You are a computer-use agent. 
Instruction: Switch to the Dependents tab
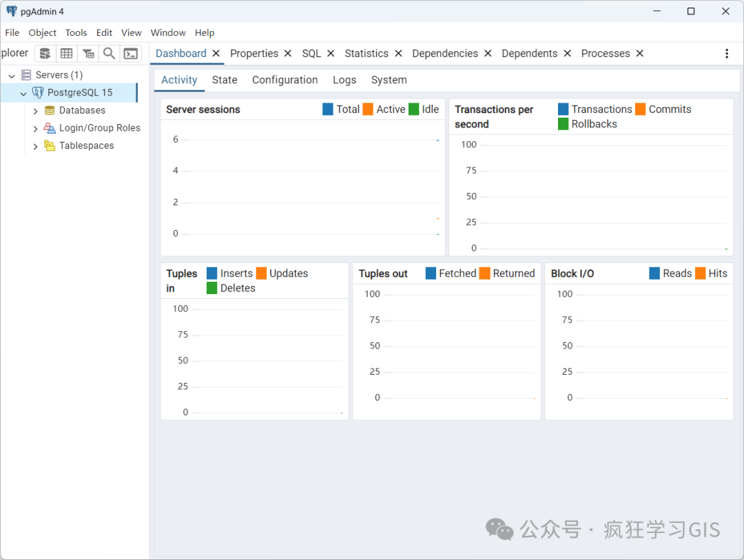(x=530, y=53)
